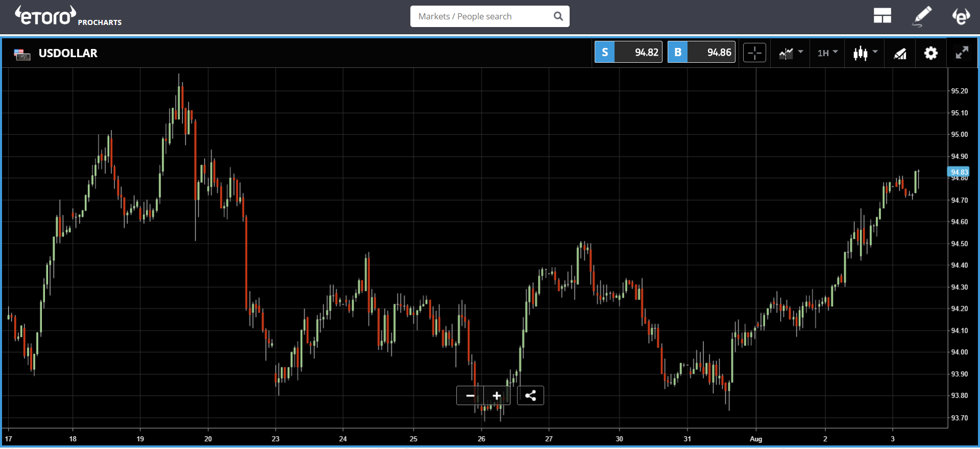Zoom in the chart with plus button

point(497,395)
